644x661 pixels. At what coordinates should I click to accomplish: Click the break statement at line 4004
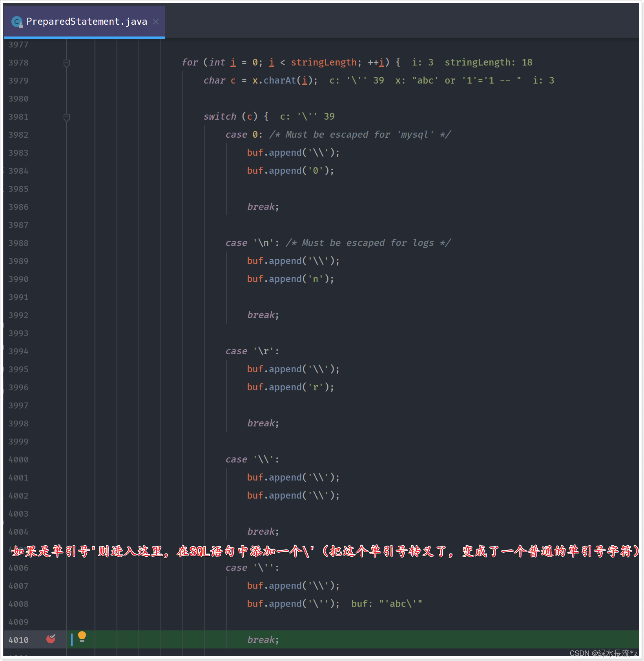coord(263,532)
